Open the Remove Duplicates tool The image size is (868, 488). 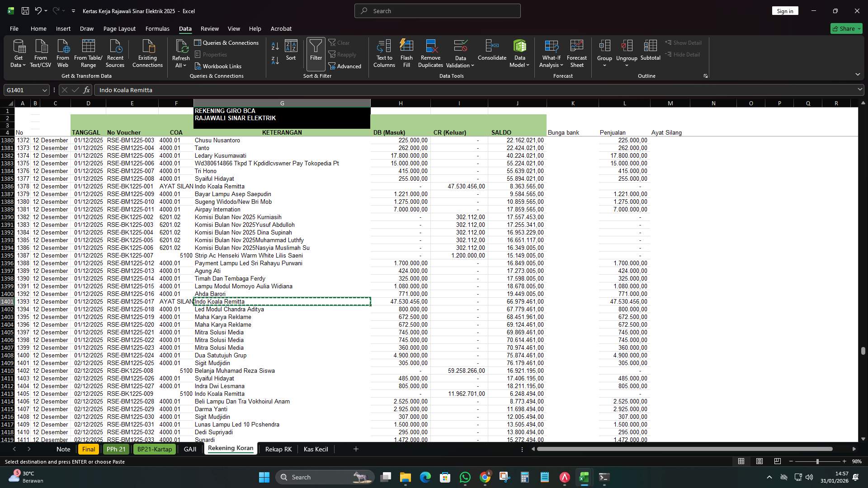pyautogui.click(x=430, y=52)
